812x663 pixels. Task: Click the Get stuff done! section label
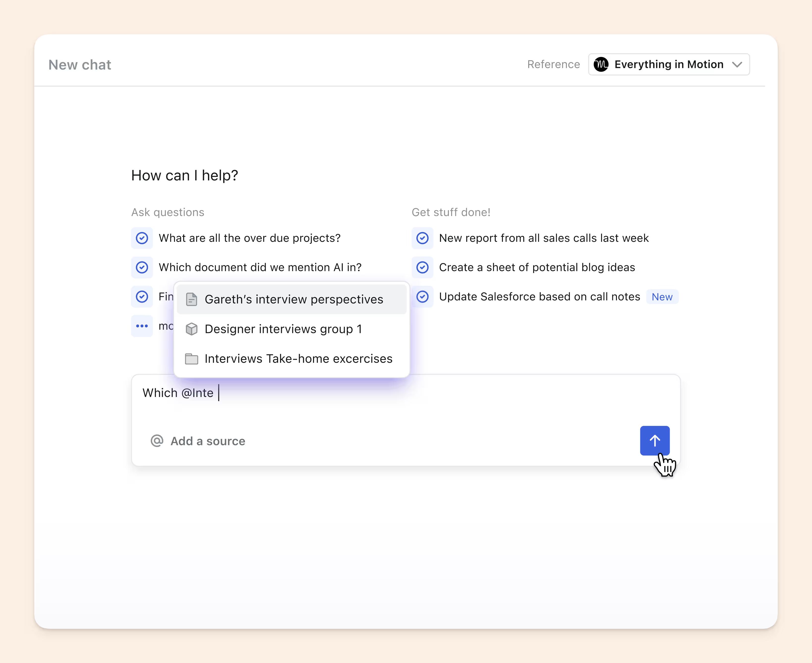pyautogui.click(x=451, y=212)
